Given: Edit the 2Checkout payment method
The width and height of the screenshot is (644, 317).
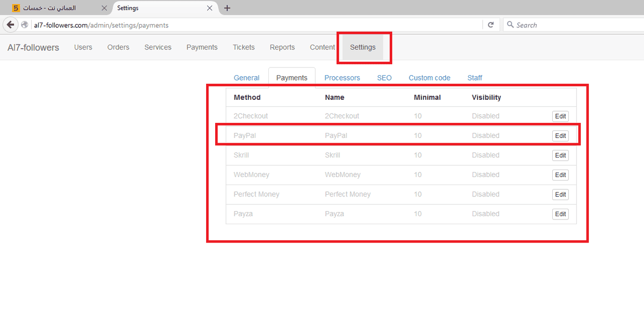Looking at the screenshot, I should pos(560,116).
